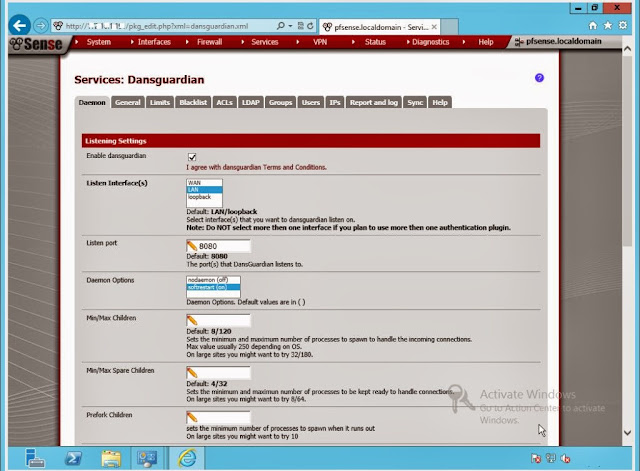Switch to the ACLs tab
The width and height of the screenshot is (640, 471).
click(224, 102)
